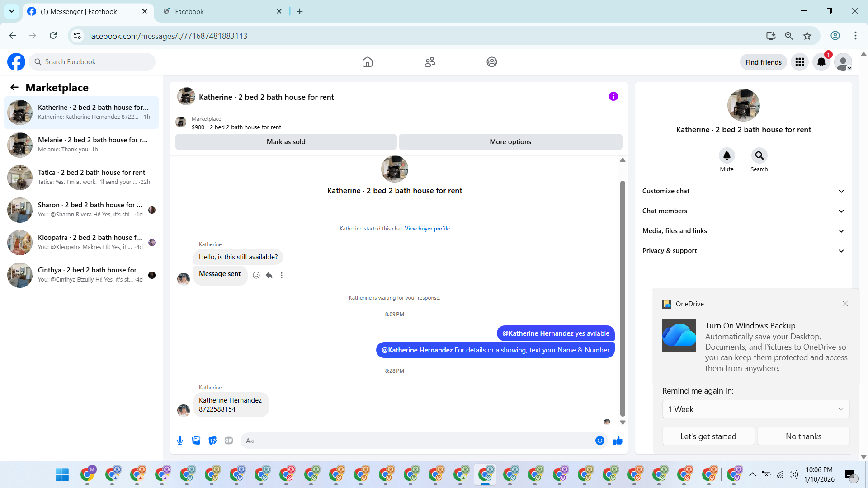Screen dimensions: 868x488
Task: Type in the Aa message field
Action: (416, 441)
